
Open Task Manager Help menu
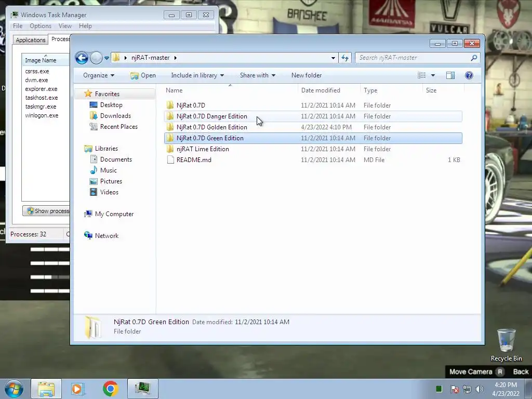tap(85, 26)
